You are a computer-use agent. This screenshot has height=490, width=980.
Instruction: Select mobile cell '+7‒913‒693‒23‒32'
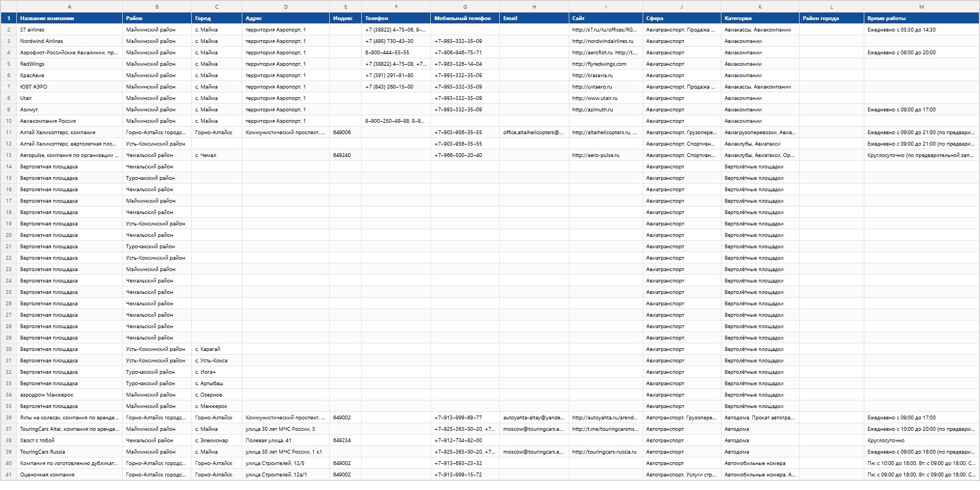(x=465, y=463)
